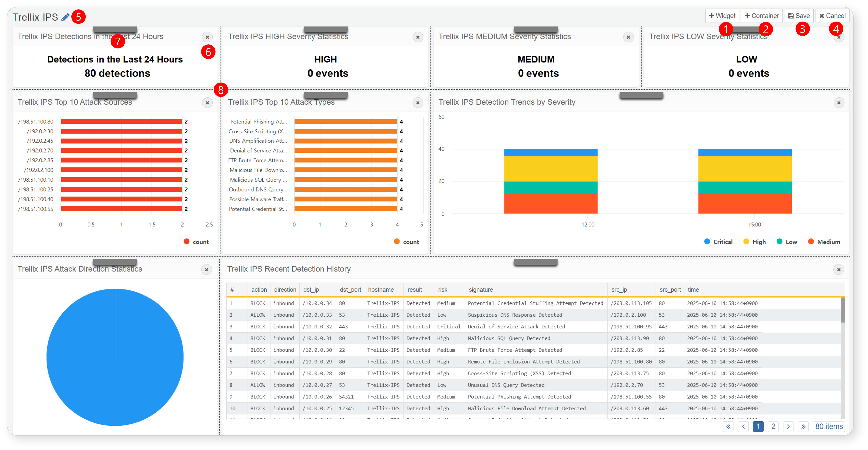Toggle the Low series in the trends legend
The width and height of the screenshot is (868, 450).
coord(787,242)
